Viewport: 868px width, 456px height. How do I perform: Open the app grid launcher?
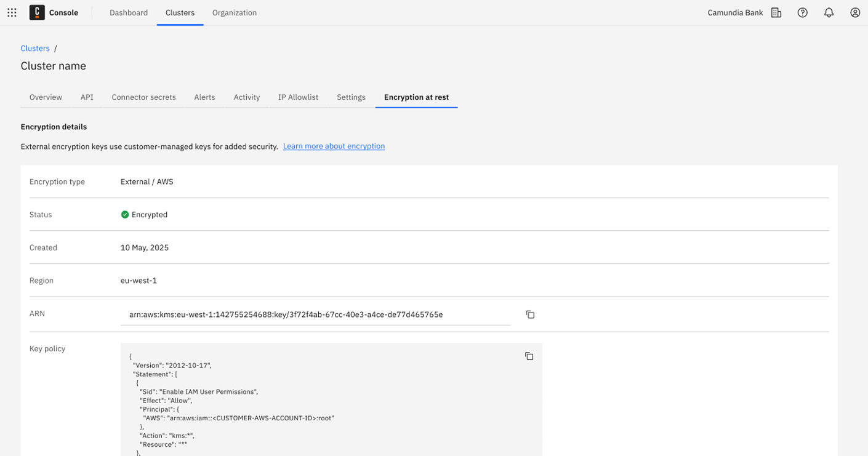11,12
